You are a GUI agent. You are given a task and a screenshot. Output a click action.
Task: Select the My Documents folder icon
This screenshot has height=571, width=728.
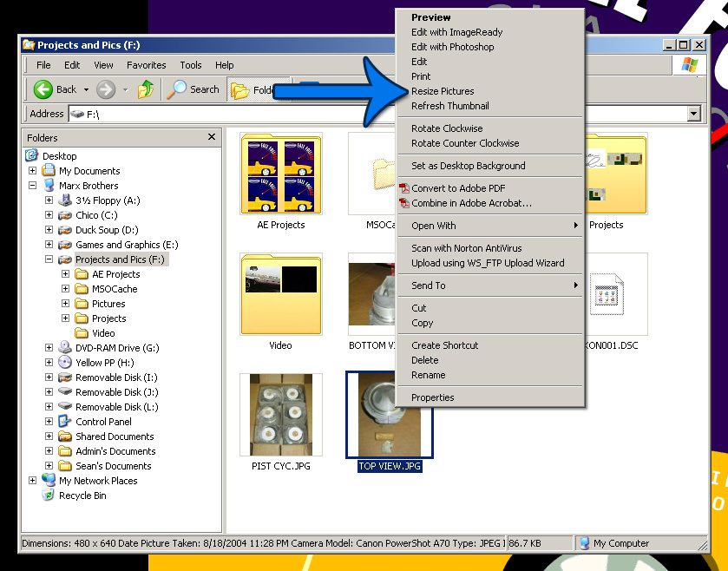point(49,170)
